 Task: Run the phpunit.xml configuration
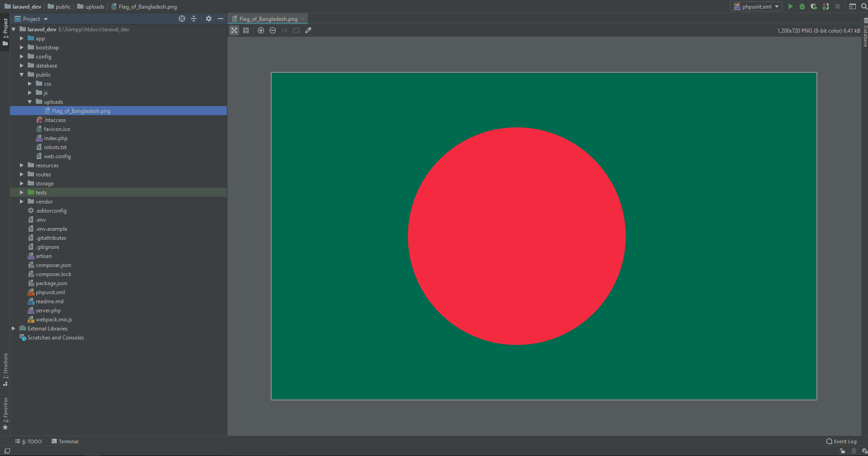pos(790,6)
